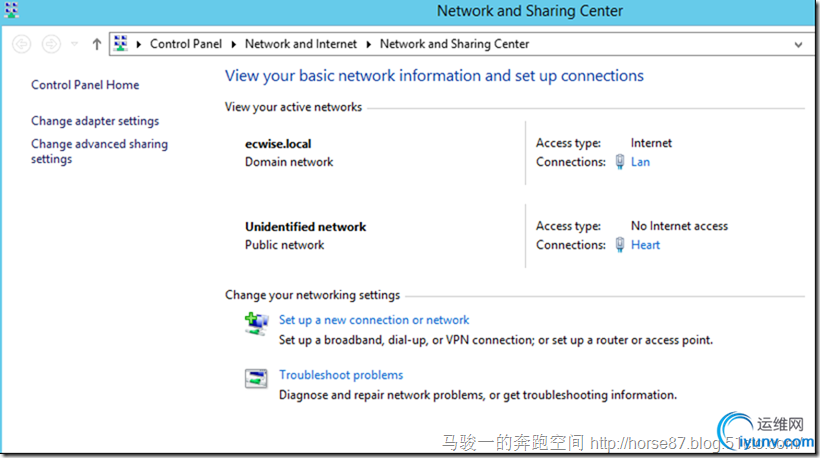Viewport: 820px width, 458px height.
Task: Click the Troubleshoot problems icon
Action: (257, 378)
